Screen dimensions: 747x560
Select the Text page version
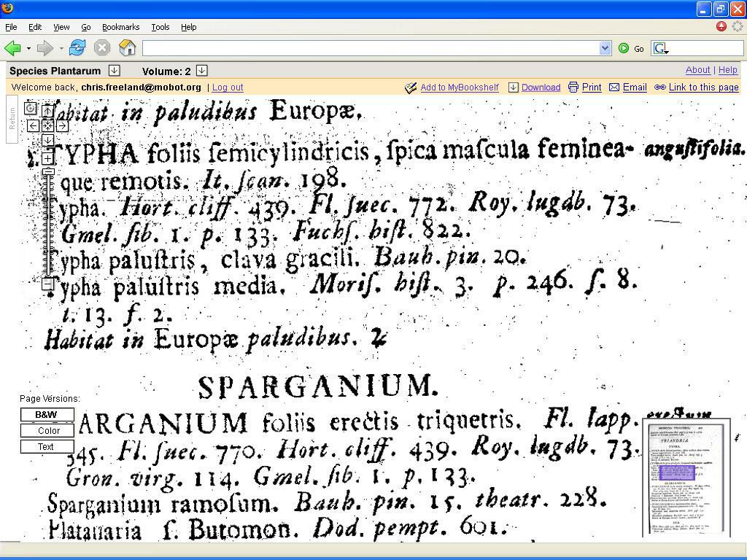coord(47,447)
